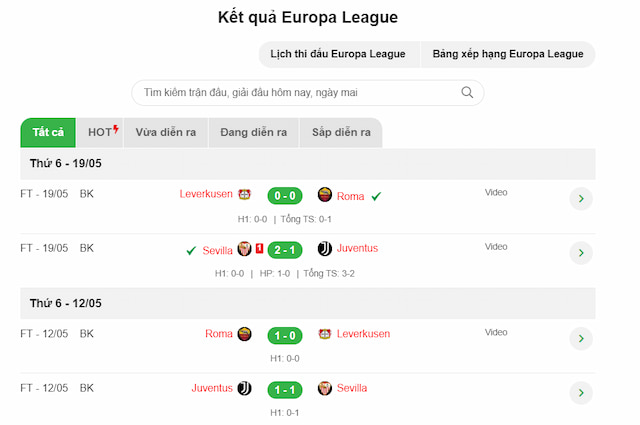Expand the Leverkusen vs Roma 19/05 match arrow
Viewport: 640px width, 425px height.
pos(581,199)
